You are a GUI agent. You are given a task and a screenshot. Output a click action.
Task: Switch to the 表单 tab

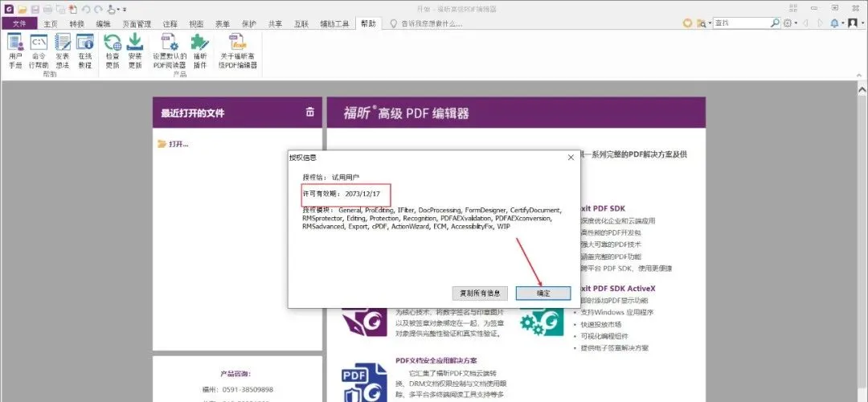click(223, 24)
